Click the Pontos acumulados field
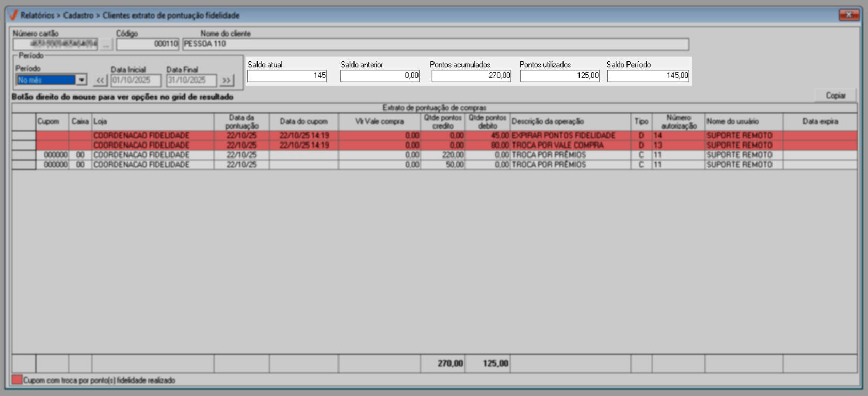 (x=471, y=76)
